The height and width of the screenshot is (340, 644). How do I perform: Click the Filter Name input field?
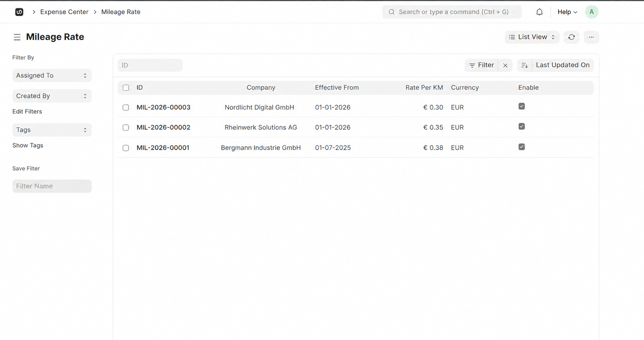[x=52, y=186]
